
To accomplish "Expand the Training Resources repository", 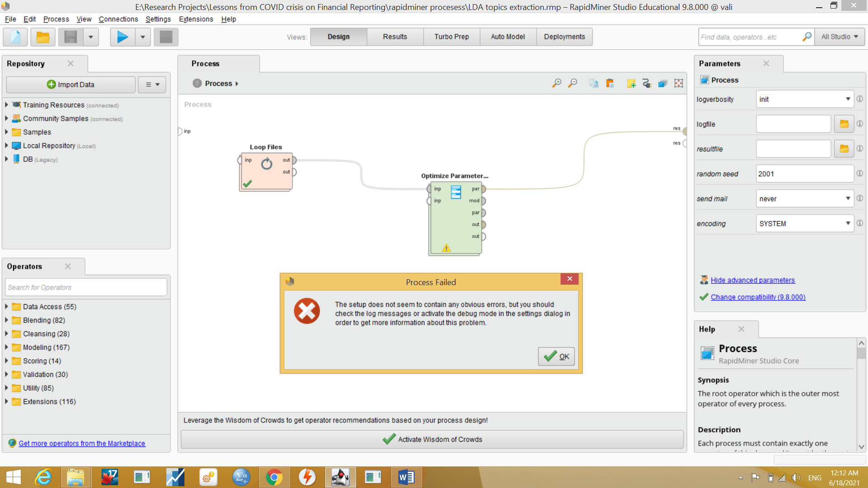I will pyautogui.click(x=7, y=105).
